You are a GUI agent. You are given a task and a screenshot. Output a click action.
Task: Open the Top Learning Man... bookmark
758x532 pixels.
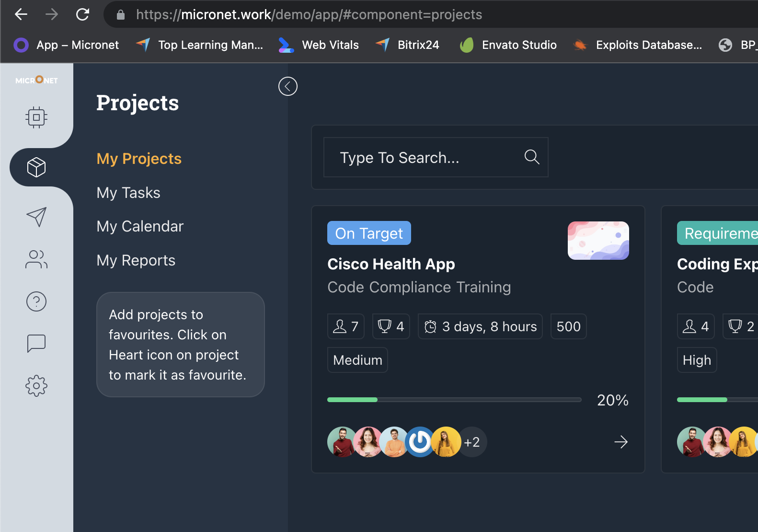click(x=199, y=45)
